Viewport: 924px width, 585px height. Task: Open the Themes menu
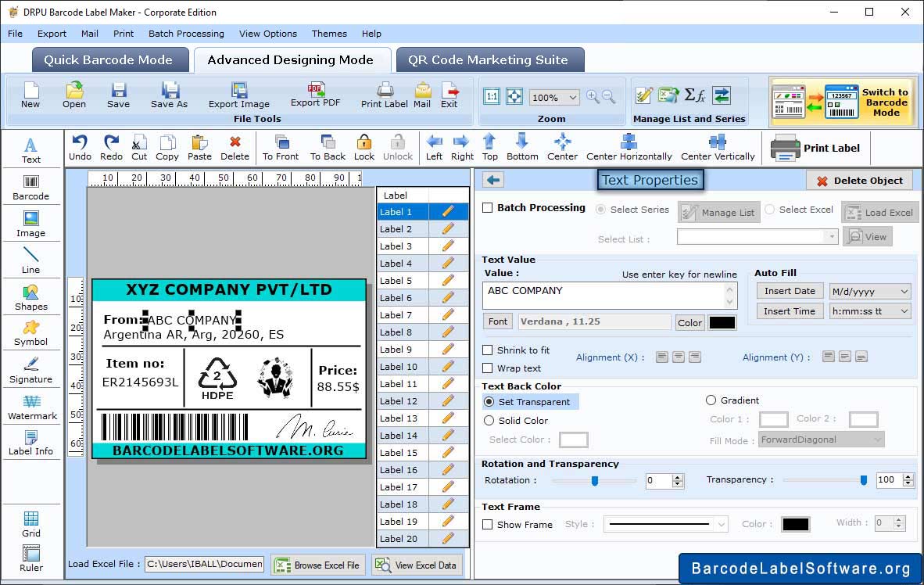click(x=329, y=34)
